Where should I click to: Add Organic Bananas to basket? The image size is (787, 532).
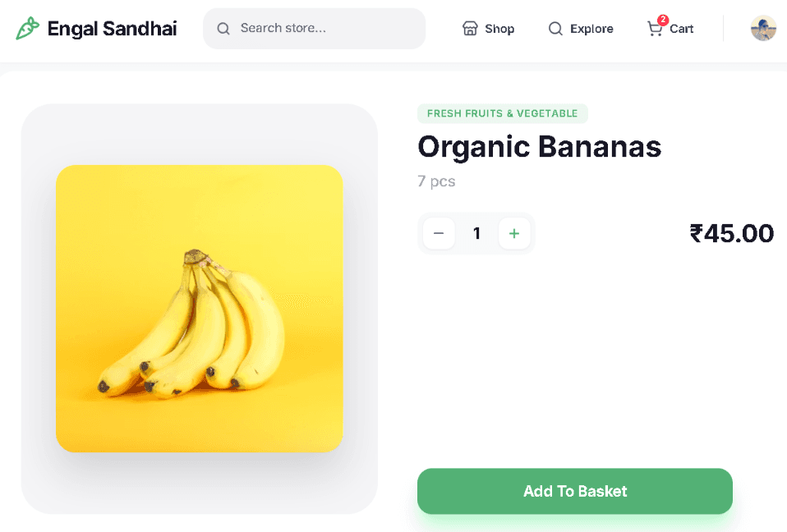[575, 491]
